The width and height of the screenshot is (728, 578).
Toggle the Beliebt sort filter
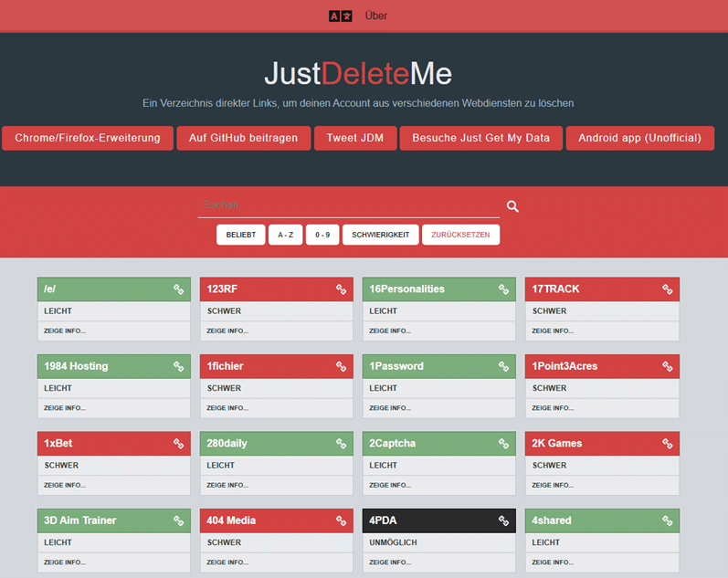point(241,235)
